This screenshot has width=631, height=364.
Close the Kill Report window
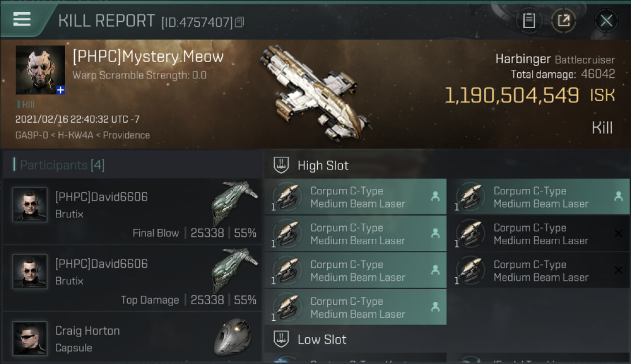click(606, 20)
